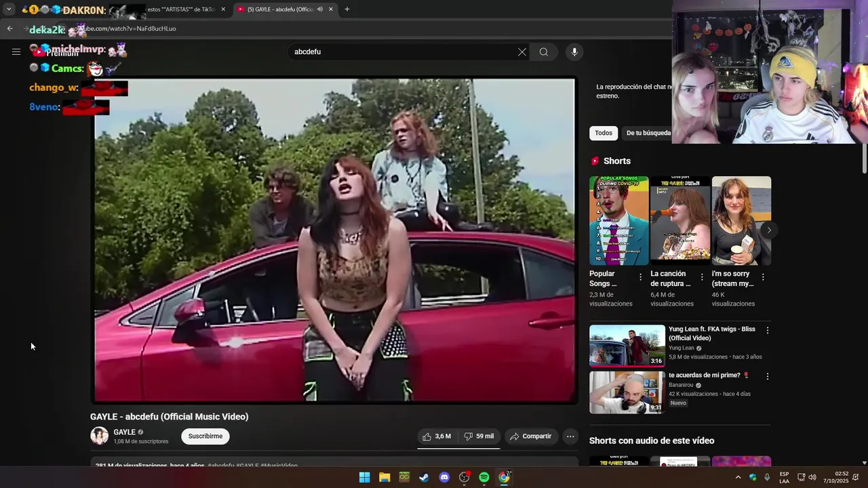Open the Windows Security tray icon
The height and width of the screenshot is (488, 868).
click(x=753, y=477)
